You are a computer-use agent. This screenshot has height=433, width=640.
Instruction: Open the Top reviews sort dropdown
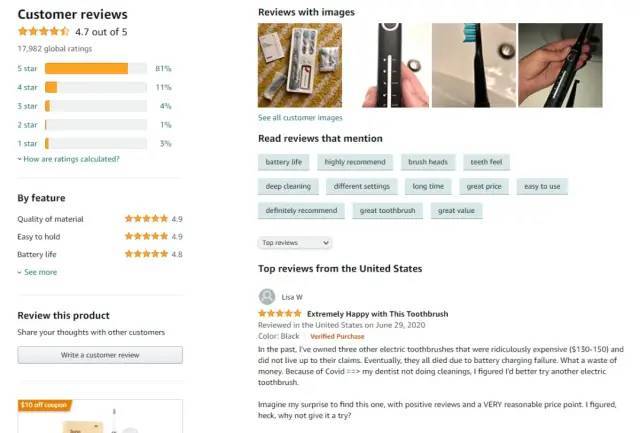point(295,243)
